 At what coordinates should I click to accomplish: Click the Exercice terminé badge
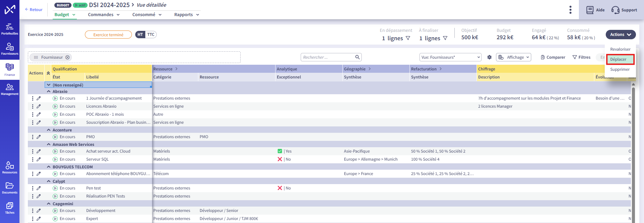click(x=108, y=35)
